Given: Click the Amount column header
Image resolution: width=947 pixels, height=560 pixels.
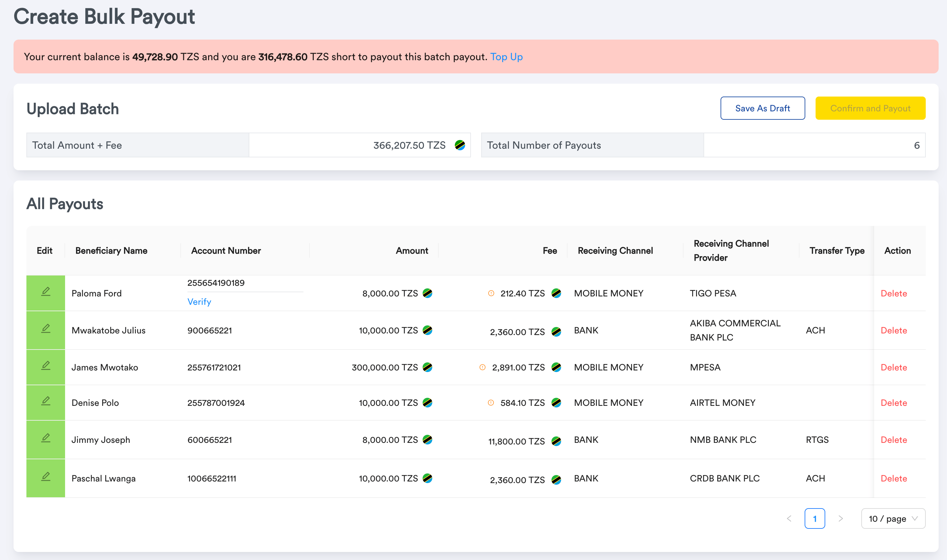Looking at the screenshot, I should tap(412, 251).
